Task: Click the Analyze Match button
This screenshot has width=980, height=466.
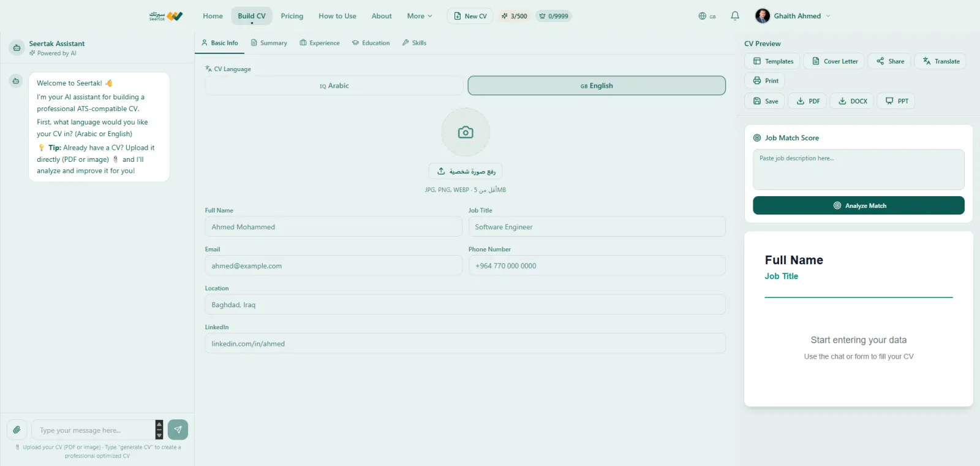Action: (x=859, y=205)
